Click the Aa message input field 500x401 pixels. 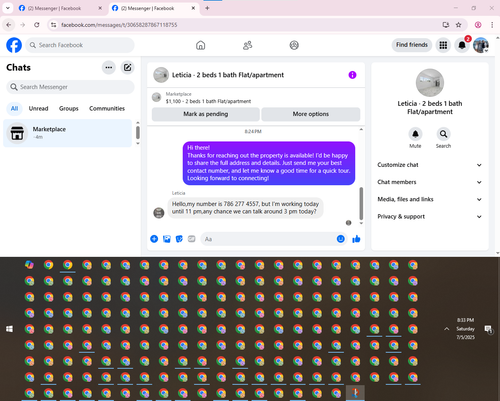coord(273,239)
